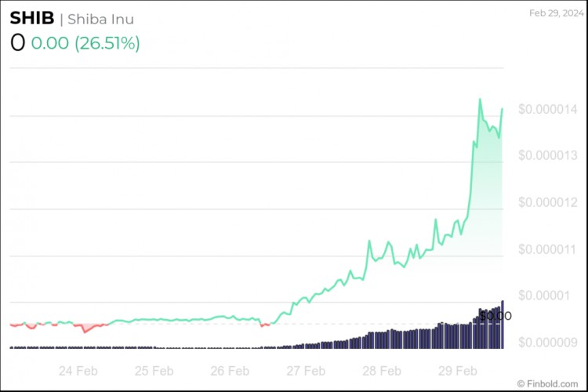Select the 28 Feb x-axis label
This screenshot has height=392, width=588.
point(381,371)
